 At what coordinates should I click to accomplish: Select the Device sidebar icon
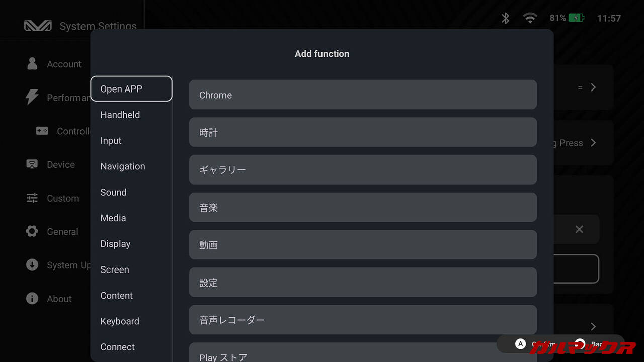(x=32, y=164)
